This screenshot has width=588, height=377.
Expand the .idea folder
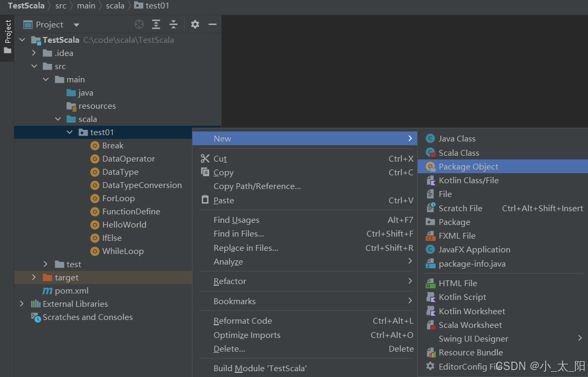34,53
